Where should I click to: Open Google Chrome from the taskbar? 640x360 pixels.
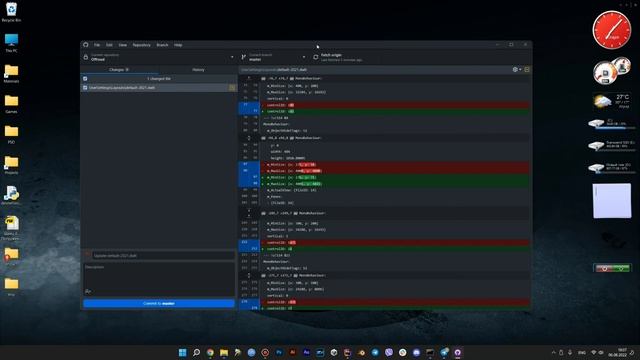coord(210,352)
